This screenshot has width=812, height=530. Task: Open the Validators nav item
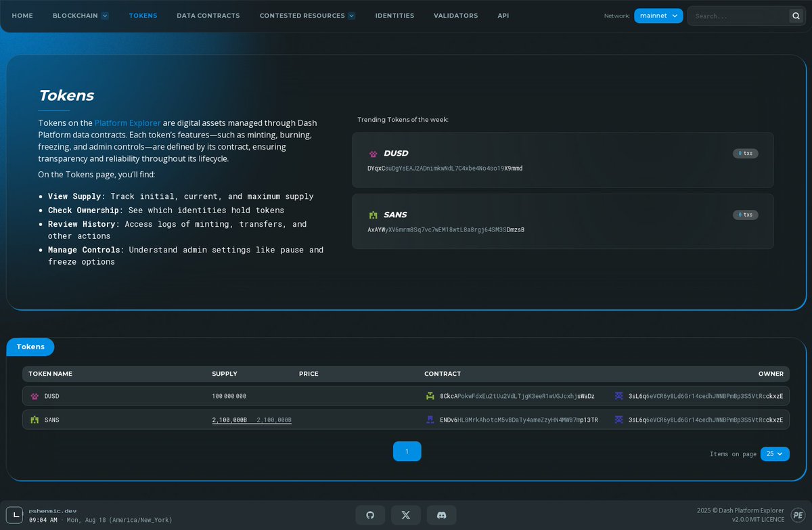(455, 16)
